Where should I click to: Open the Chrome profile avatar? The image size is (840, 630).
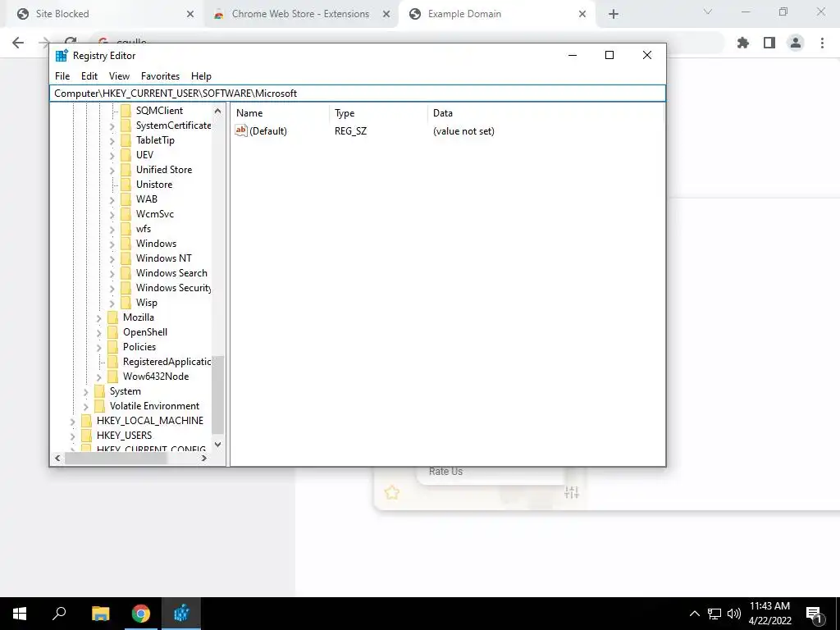pyautogui.click(x=796, y=43)
